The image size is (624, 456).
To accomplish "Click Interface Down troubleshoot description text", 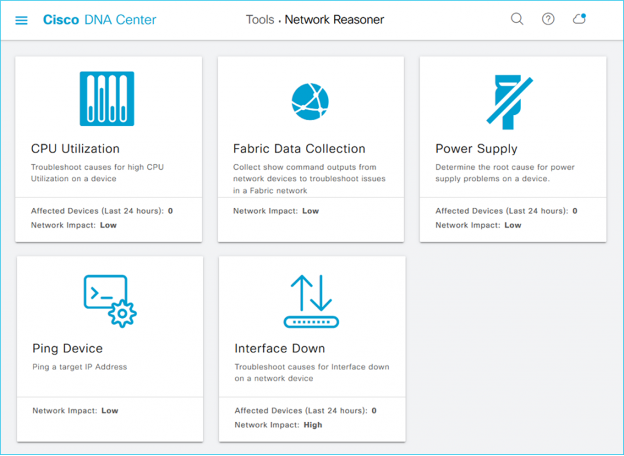I will click(311, 373).
